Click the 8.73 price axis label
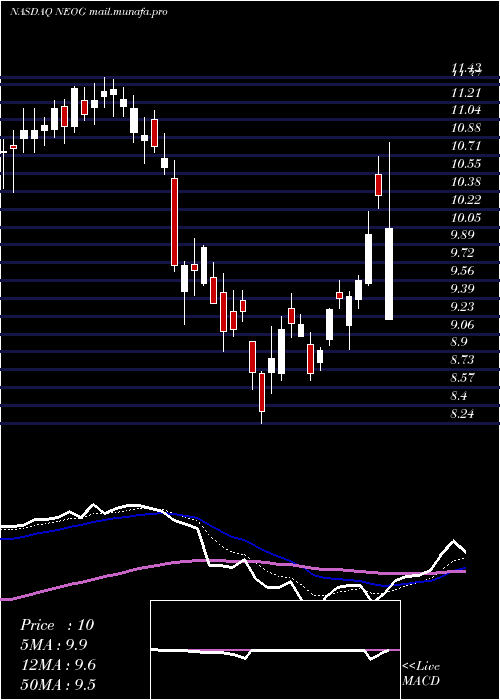The height and width of the screenshot is (700, 500). coord(463,360)
